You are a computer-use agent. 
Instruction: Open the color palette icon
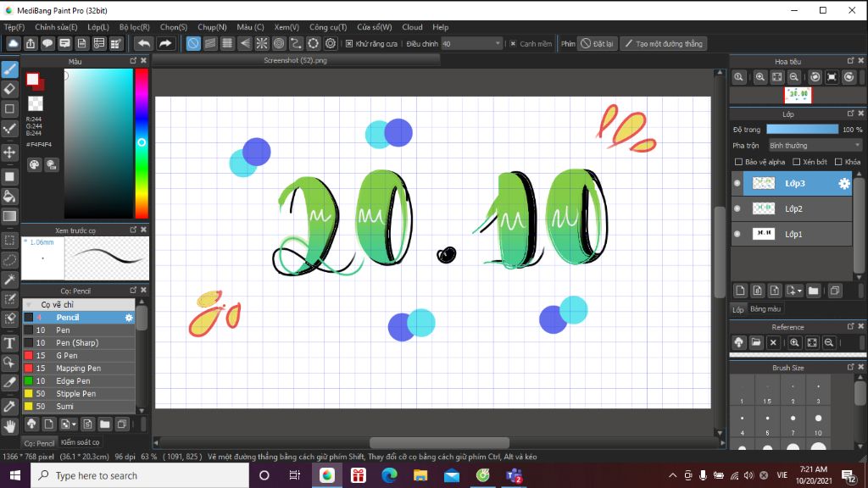point(34,164)
